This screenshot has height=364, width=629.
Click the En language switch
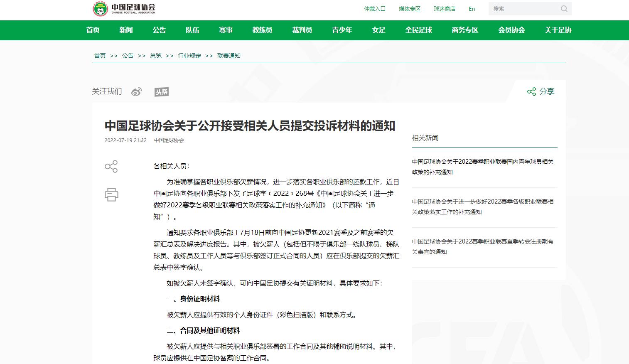point(472,8)
